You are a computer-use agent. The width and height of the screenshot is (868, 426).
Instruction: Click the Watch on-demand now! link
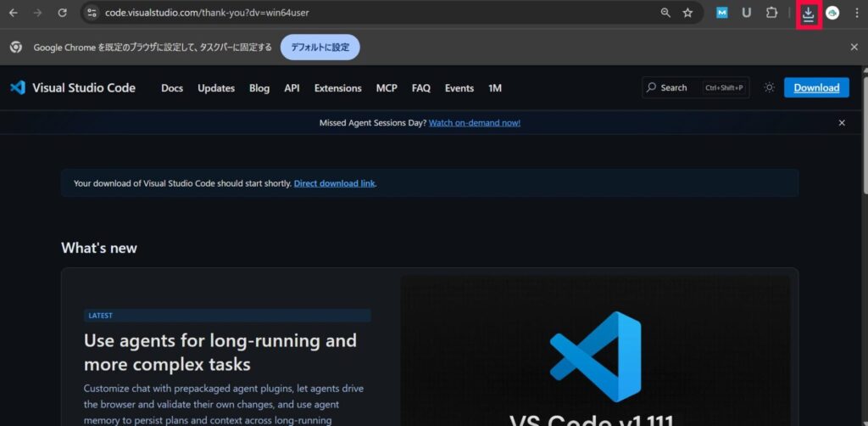475,123
